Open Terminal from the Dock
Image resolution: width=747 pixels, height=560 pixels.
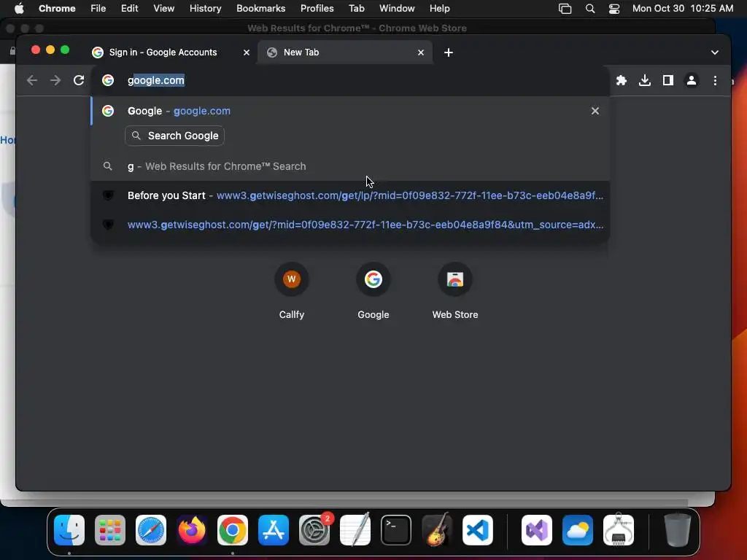(x=396, y=530)
